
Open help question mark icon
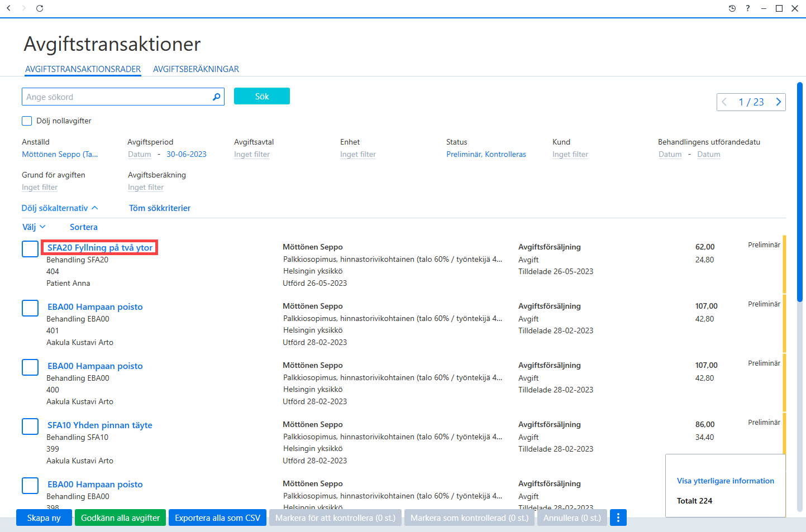point(748,8)
